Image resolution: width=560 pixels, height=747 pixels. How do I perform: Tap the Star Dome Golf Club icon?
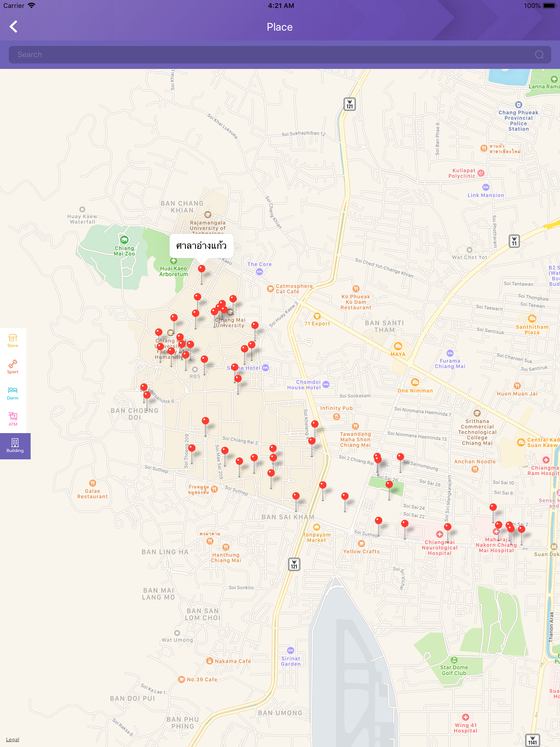454,660
